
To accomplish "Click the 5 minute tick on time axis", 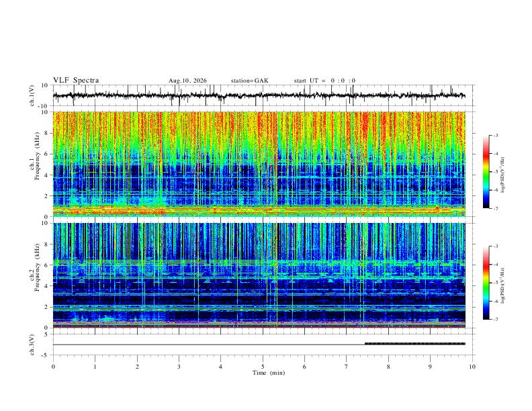I will [263, 367].
